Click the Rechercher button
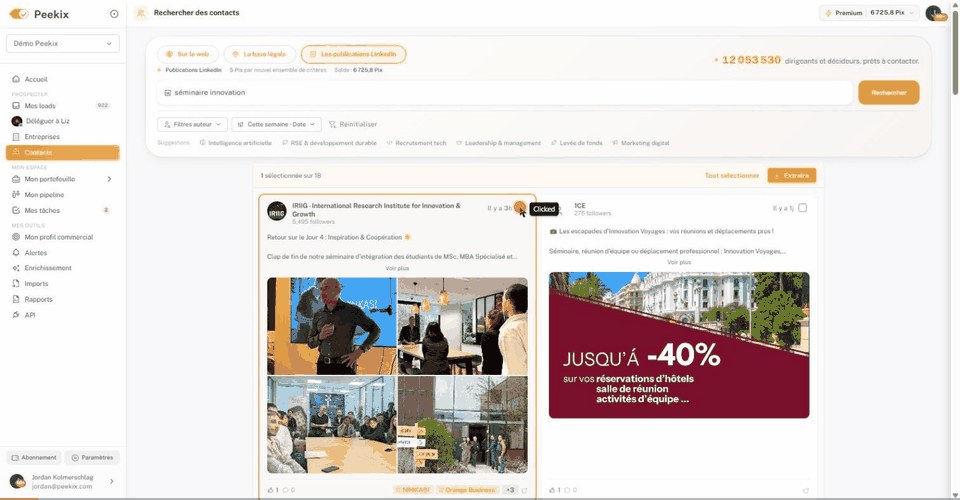This screenshot has width=960, height=500. (x=888, y=92)
